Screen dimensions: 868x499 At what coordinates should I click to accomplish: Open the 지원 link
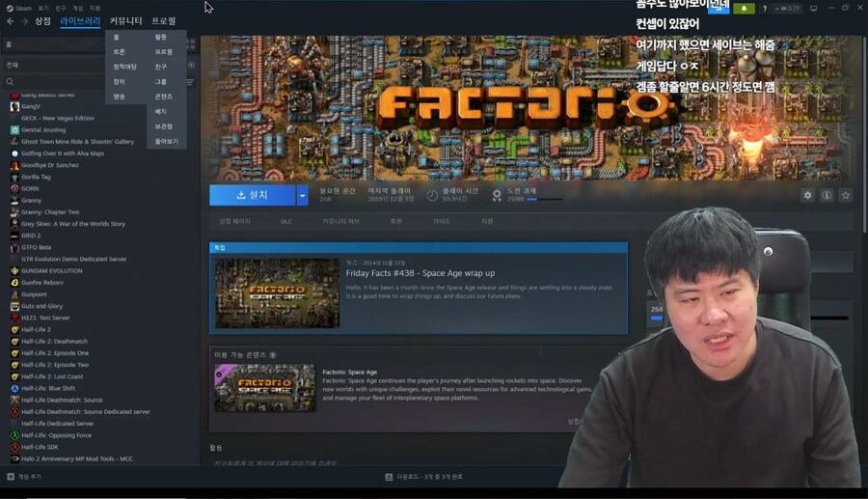(487, 221)
